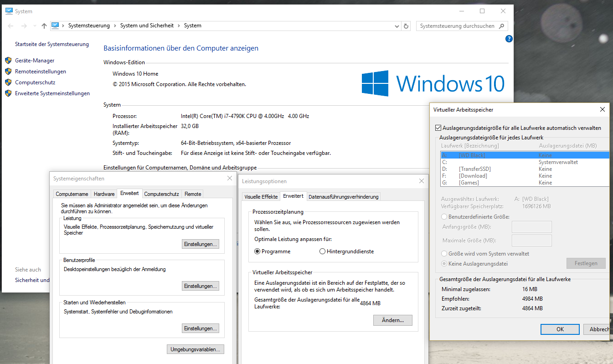Maximize the System window

(482, 11)
